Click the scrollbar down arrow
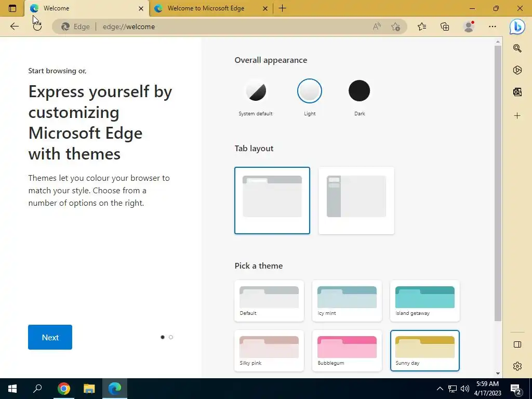The image size is (532, 399). point(498,374)
